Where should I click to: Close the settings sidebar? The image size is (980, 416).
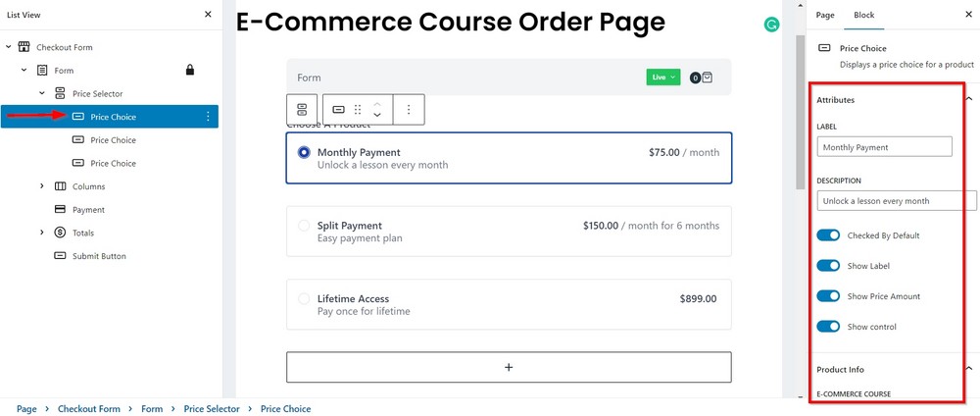(969, 15)
